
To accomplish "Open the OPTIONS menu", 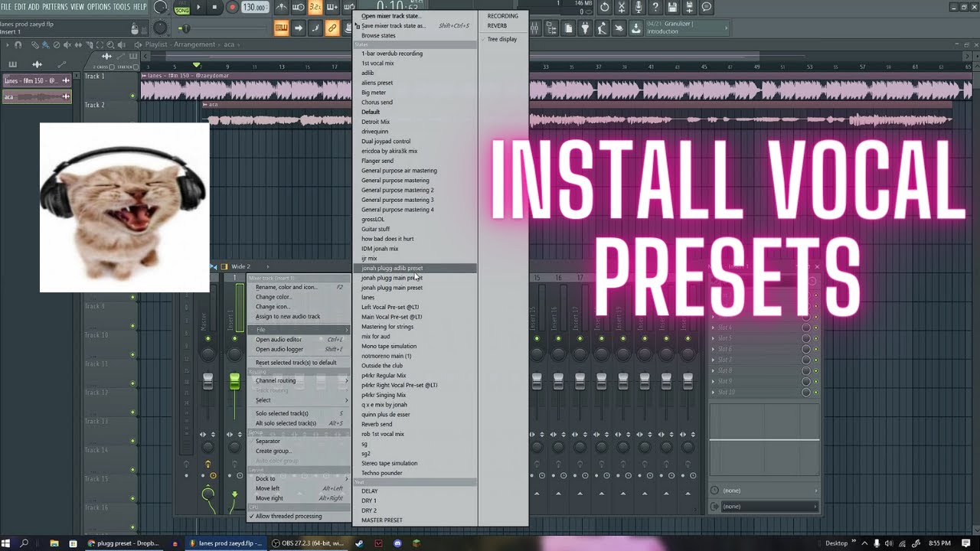I will [x=99, y=7].
